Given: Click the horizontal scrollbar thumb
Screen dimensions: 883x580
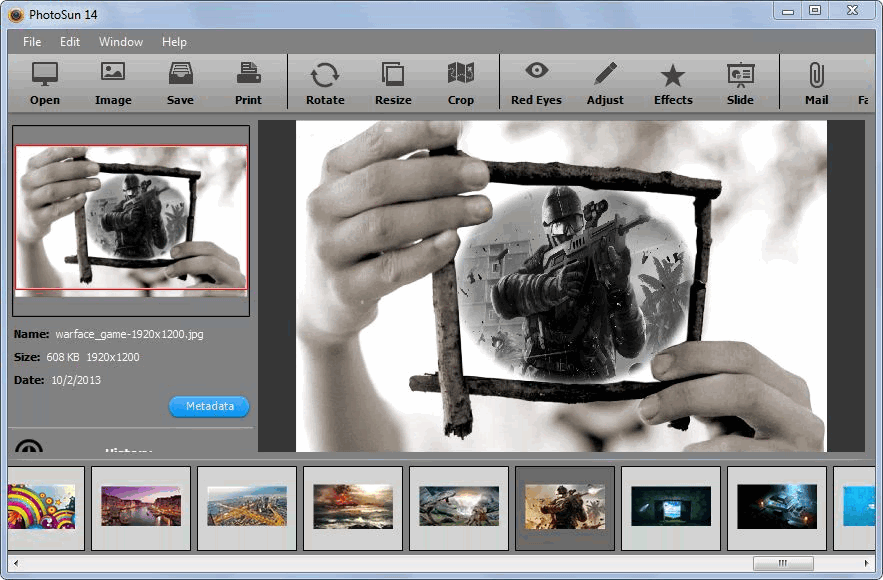Looking at the screenshot, I should (x=783, y=563).
